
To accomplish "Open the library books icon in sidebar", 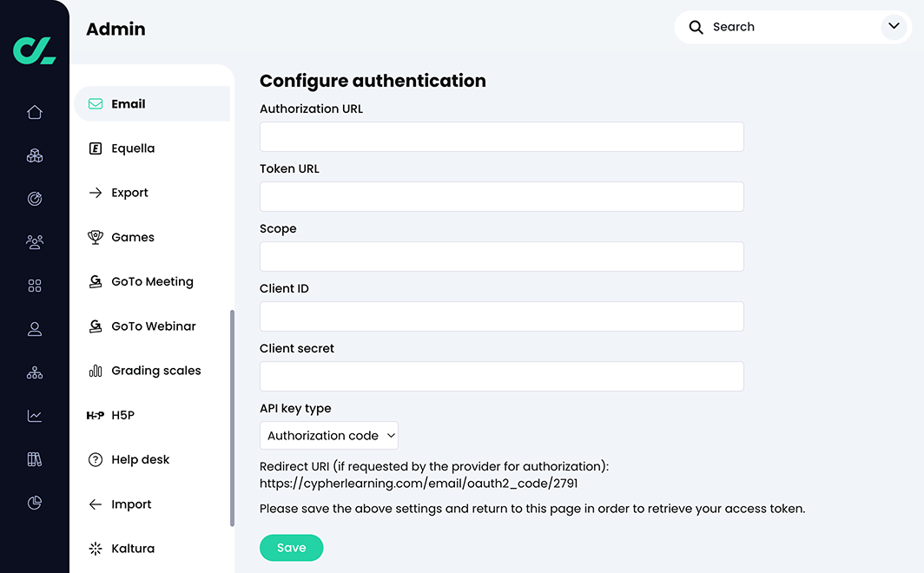I will (34, 458).
